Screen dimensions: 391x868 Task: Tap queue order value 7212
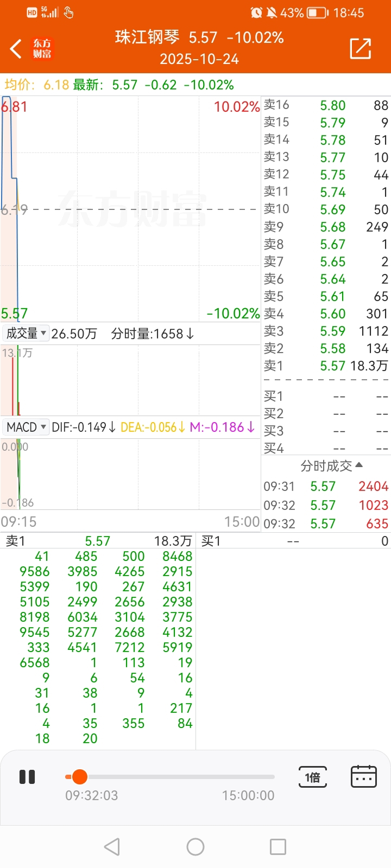(x=130, y=647)
